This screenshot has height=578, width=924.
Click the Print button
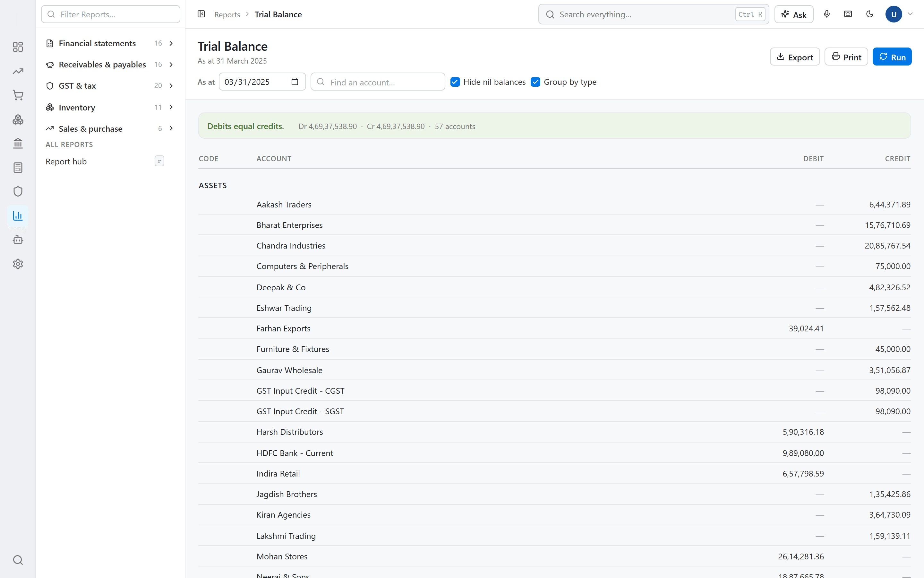click(x=846, y=57)
